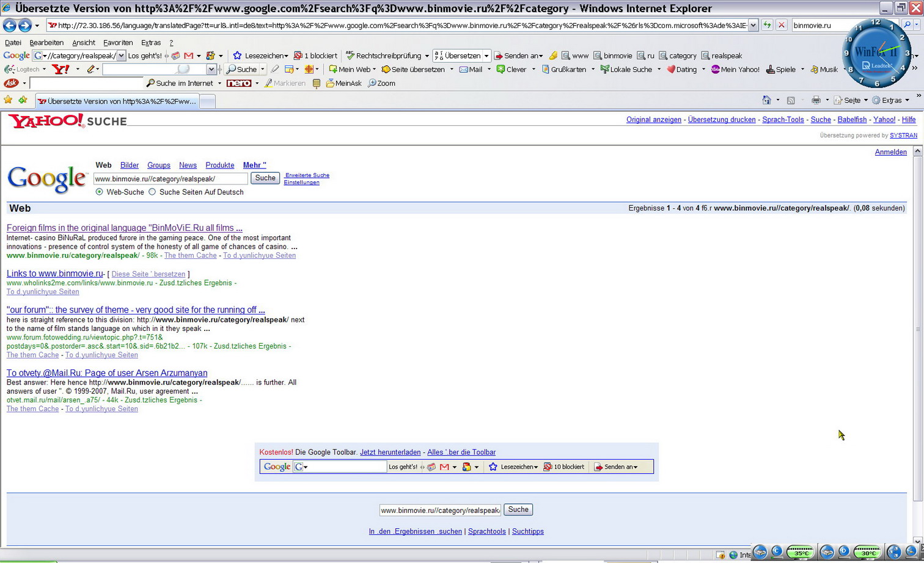Click the yellow highlighter icon on Google toolbar
This screenshot has width=924, height=563.
pyautogui.click(x=553, y=56)
